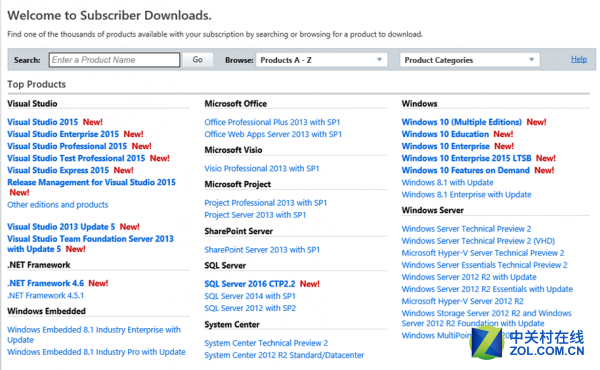Open System Center Technical Preview 2
Image resolution: width=600 pixels, height=370 pixels.
coord(266,343)
